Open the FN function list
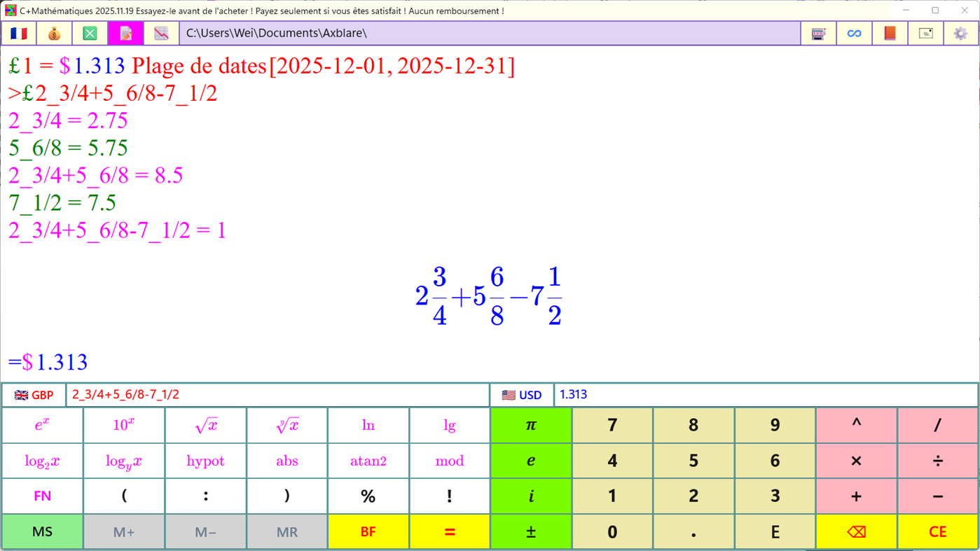980x551 pixels. click(x=42, y=496)
